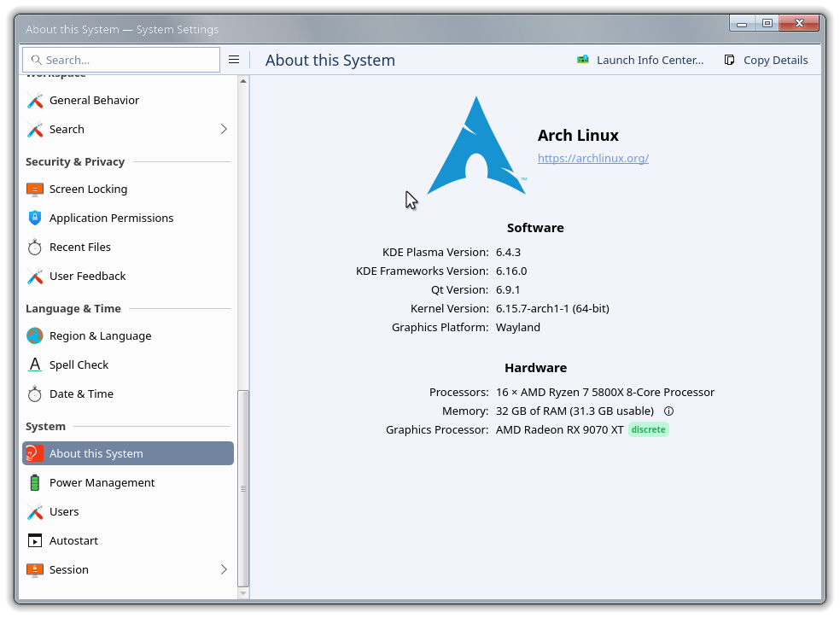840x618 pixels.
Task: Minimize the System Settings window
Action: point(742,24)
